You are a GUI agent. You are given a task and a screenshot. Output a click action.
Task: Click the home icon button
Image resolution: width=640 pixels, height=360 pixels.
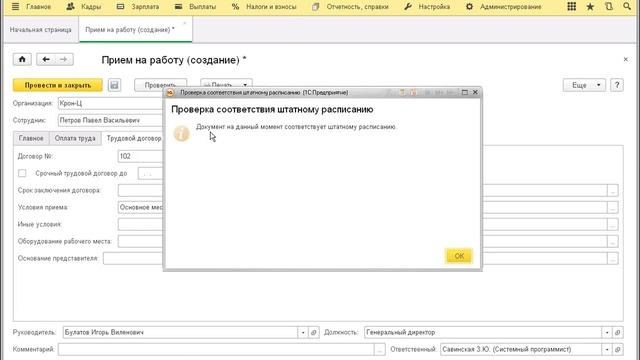22,60
